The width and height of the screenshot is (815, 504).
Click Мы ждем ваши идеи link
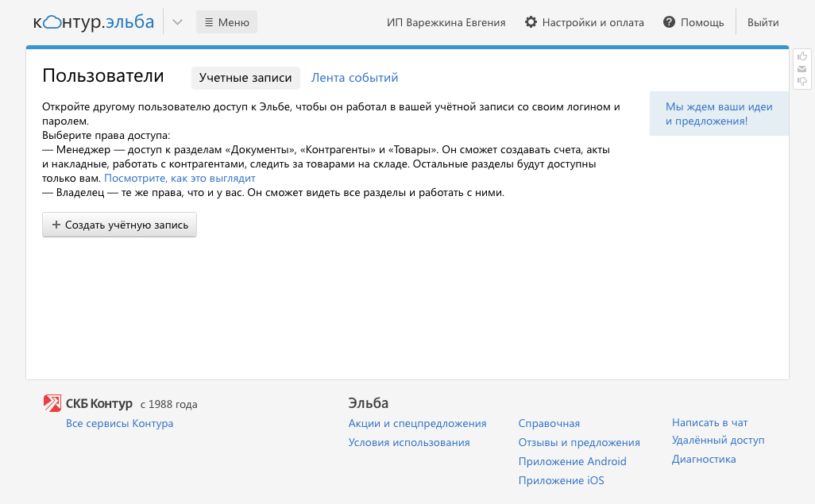coord(719,113)
